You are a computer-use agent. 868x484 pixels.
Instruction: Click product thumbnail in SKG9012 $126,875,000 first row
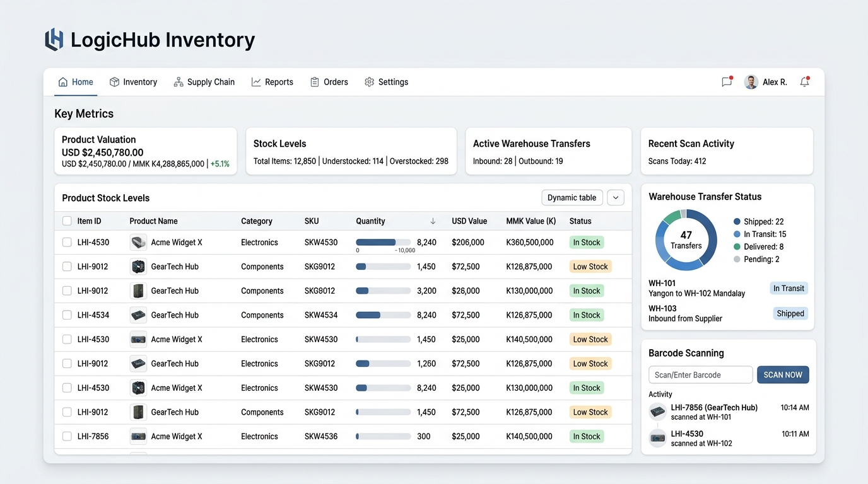tap(138, 267)
